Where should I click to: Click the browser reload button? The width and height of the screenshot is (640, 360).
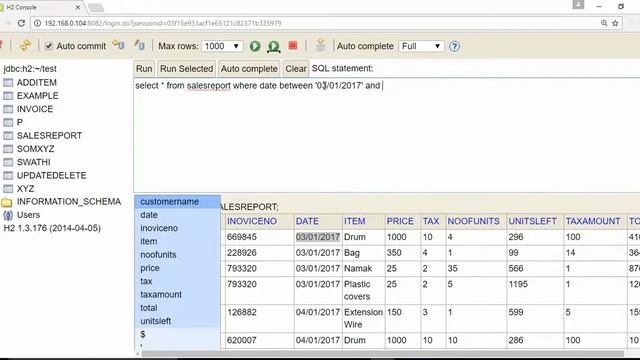pyautogui.click(x=21, y=23)
